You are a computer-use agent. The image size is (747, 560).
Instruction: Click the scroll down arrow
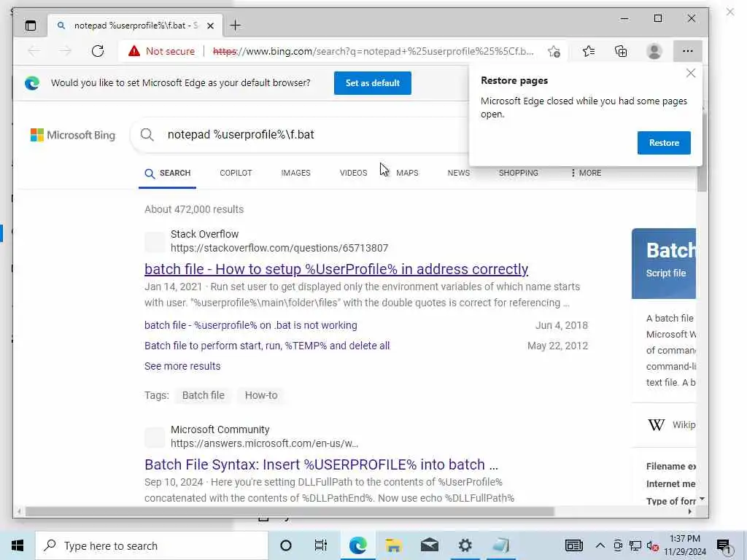[702, 499]
